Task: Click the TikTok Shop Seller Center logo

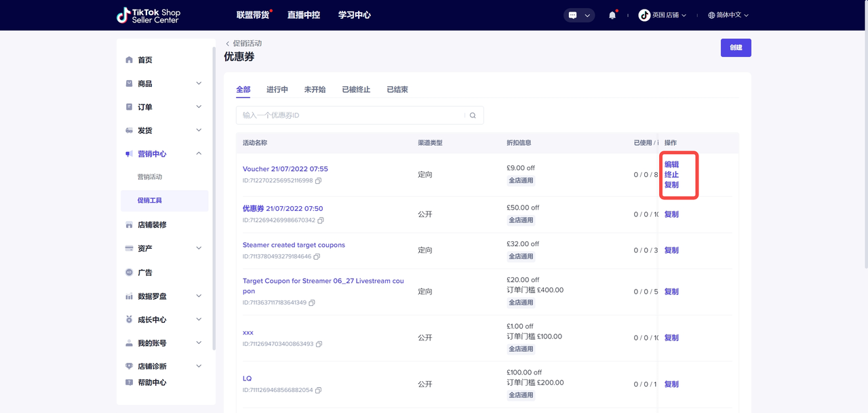Action: [x=149, y=15]
